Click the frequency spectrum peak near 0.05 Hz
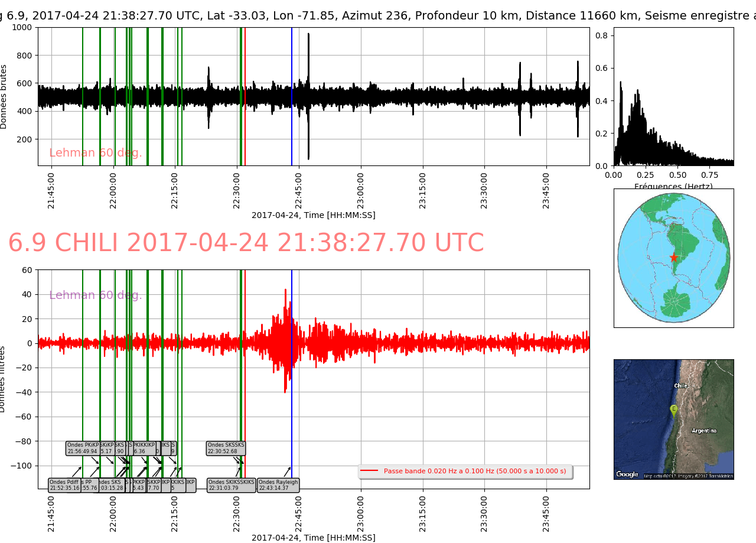Screen dimensions: 756x543 pos(620,83)
